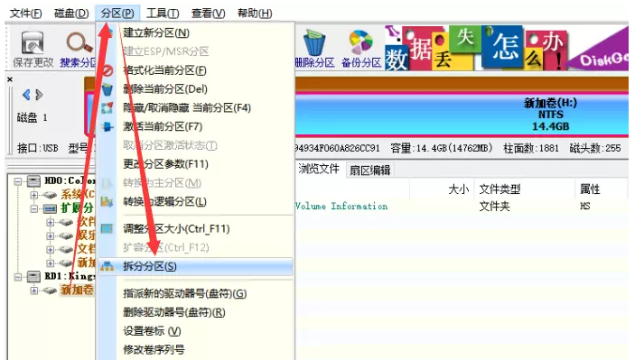
Task: Expand the 系统(C:) partition node
Action: [x=33, y=195]
